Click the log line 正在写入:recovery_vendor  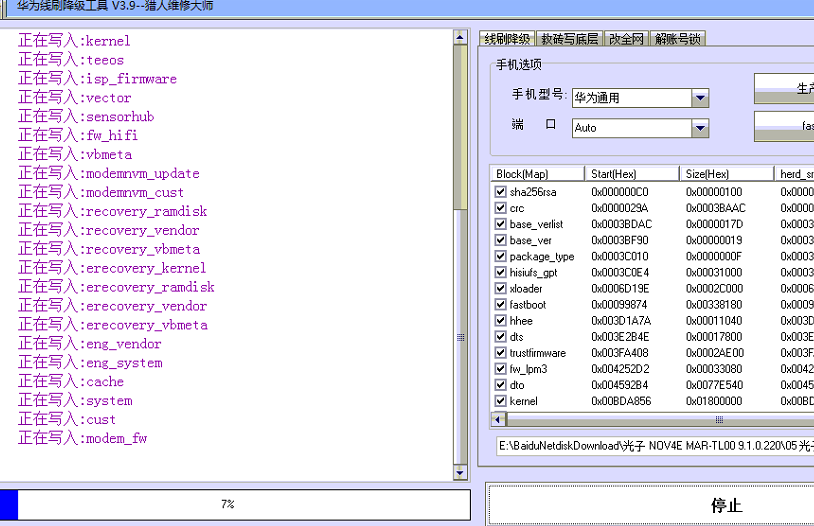[108, 230]
